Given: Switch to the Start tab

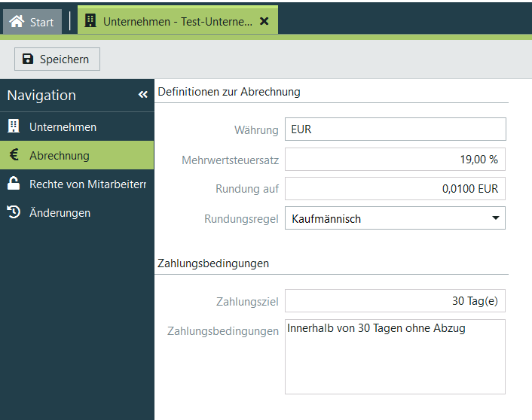Looking at the screenshot, I should pos(32,21).
